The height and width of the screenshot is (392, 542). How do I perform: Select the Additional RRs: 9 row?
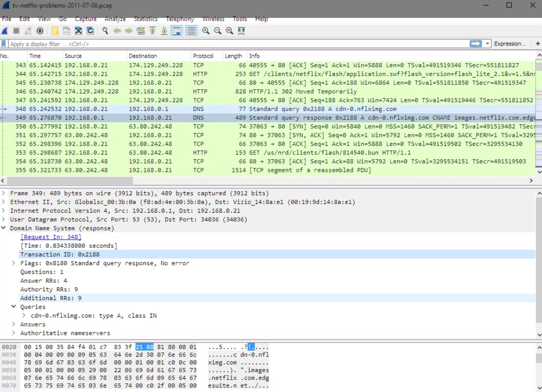click(x=277, y=298)
